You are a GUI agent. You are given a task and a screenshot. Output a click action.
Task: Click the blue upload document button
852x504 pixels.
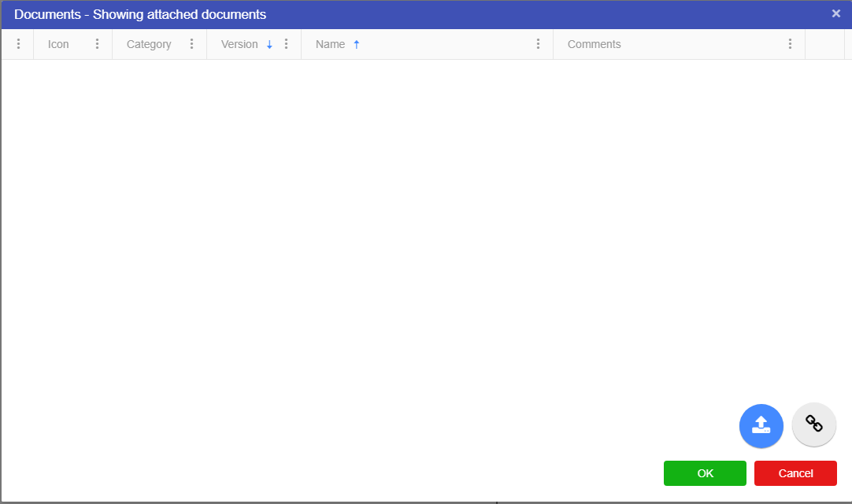[761, 426]
